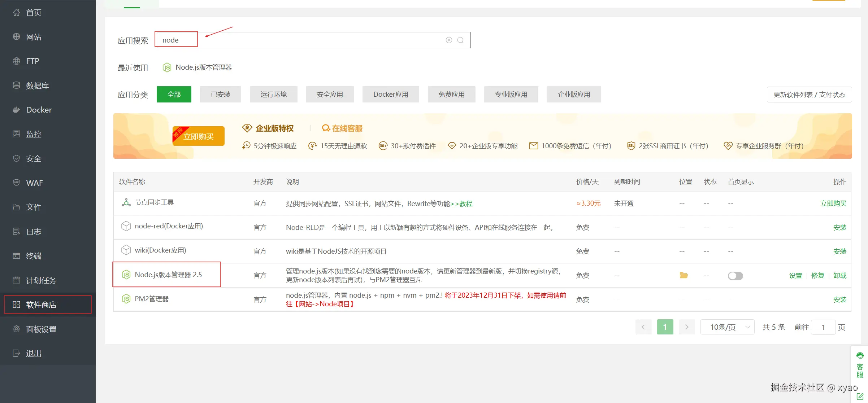Clear the app search field
The width and height of the screenshot is (868, 403).
(449, 40)
